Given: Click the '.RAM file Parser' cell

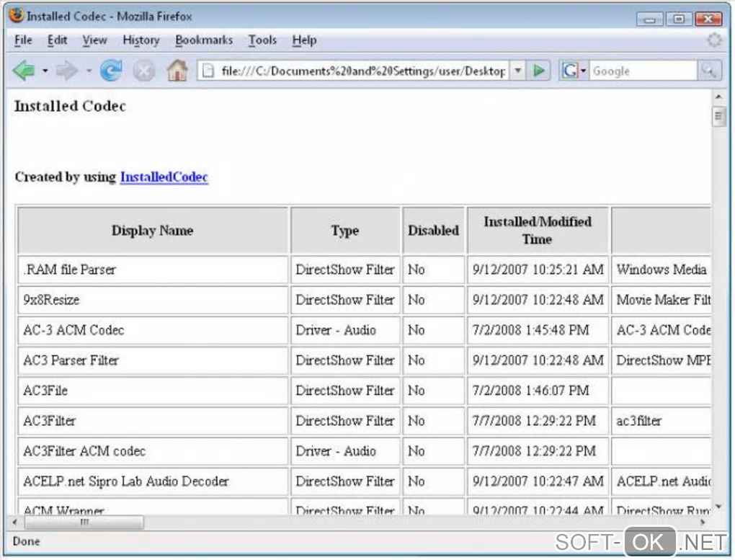Looking at the screenshot, I should click(x=153, y=270).
